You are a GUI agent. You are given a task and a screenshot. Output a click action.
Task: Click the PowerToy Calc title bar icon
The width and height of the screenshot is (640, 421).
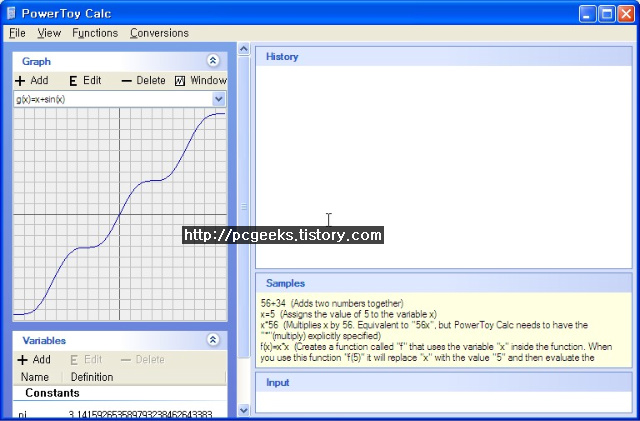(11, 13)
